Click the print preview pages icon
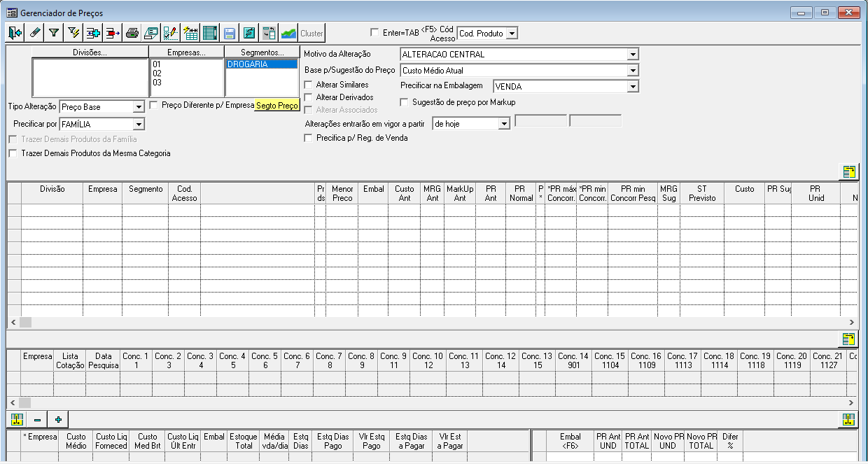The height and width of the screenshot is (464, 868). click(151, 33)
